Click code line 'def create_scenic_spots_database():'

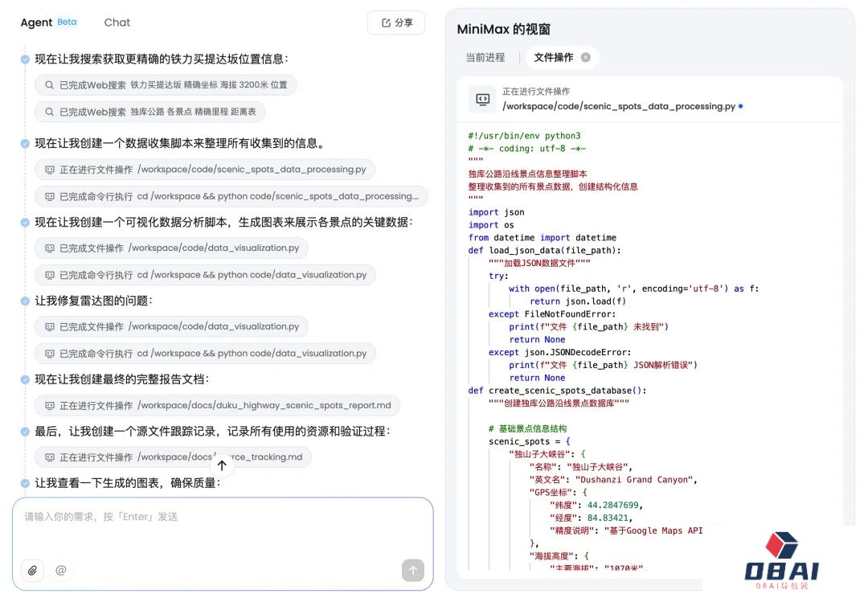[557, 391]
